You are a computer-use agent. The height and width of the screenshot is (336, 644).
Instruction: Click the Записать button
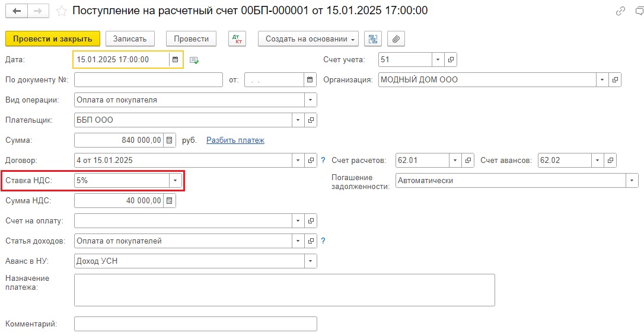[130, 39]
